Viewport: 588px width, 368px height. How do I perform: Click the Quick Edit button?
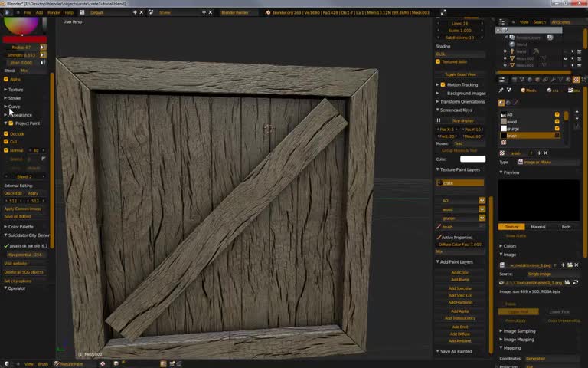click(13, 193)
